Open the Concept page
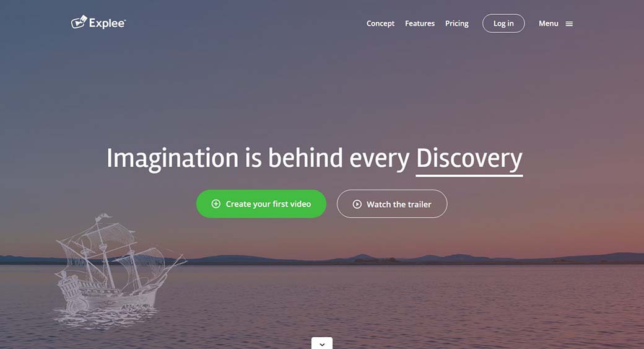644x349 pixels. [380, 24]
